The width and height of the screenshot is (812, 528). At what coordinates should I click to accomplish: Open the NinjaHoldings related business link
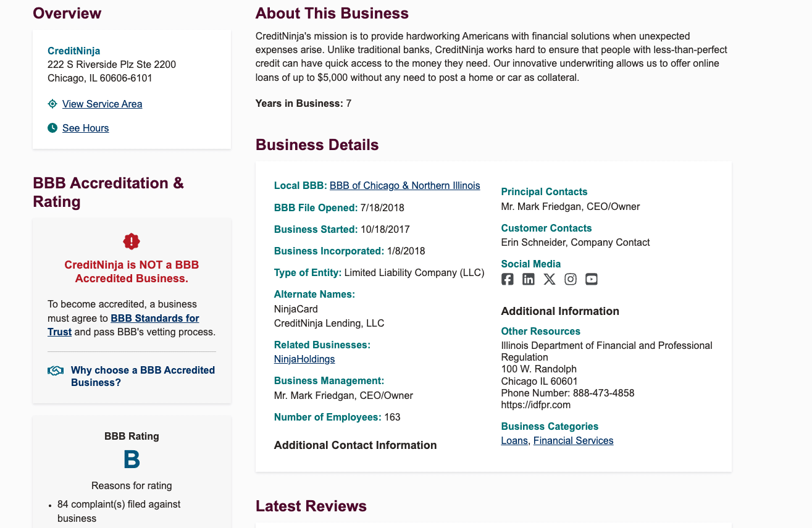click(304, 358)
